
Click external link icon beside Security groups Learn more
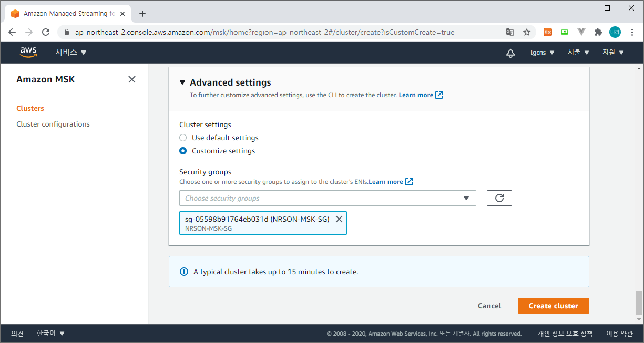[409, 182]
